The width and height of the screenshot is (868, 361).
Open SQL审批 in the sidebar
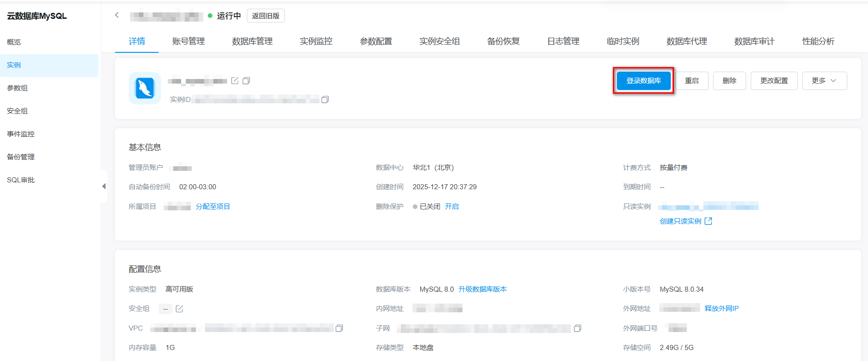point(21,180)
